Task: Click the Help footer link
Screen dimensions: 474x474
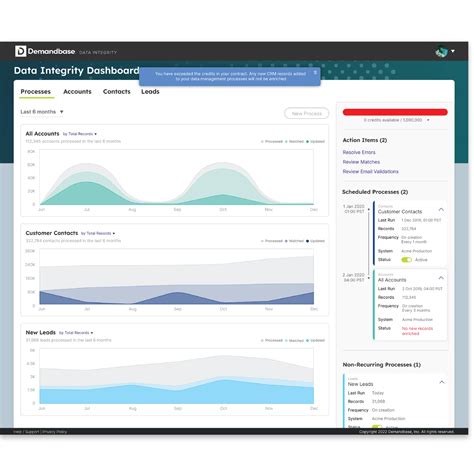Action: click(x=17, y=432)
